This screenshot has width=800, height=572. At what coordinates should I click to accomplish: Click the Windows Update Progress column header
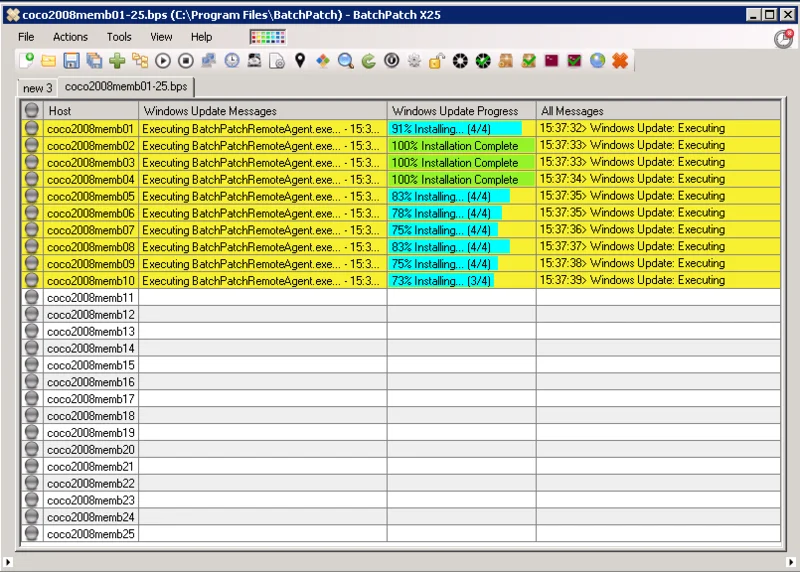[462, 111]
